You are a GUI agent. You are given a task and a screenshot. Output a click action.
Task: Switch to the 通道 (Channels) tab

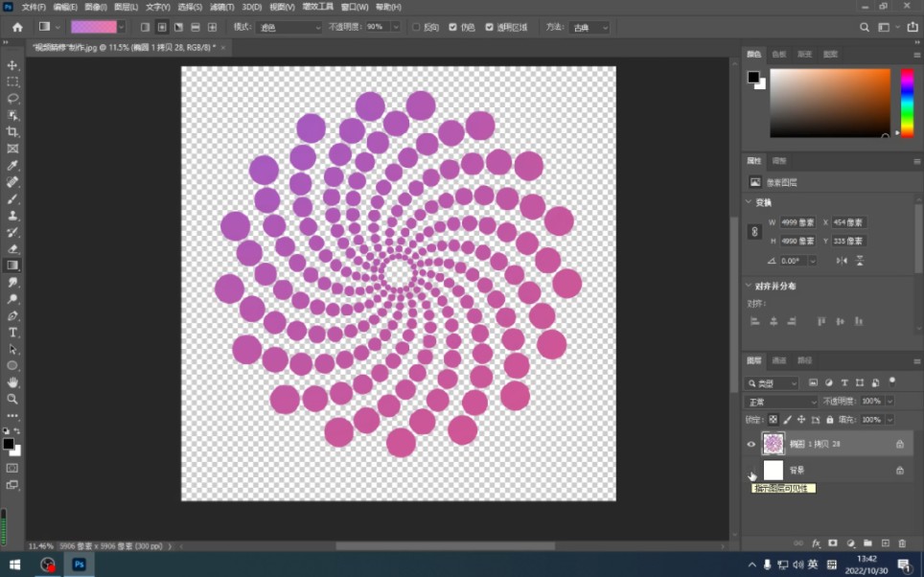click(x=779, y=360)
